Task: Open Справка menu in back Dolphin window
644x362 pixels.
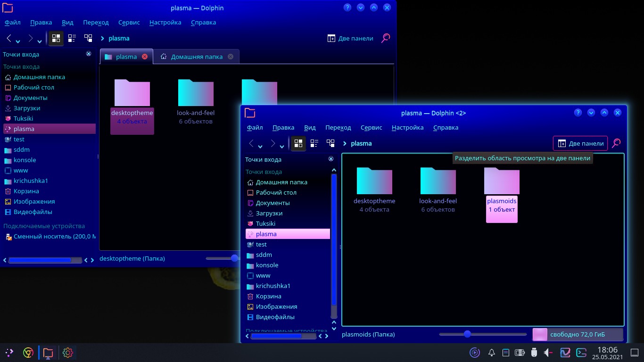Action: point(204,22)
